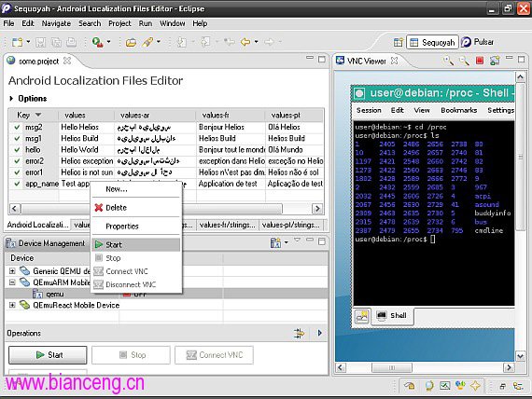Click the globe sync status bar icon
This screenshot has width=532, height=399.
(429, 385)
